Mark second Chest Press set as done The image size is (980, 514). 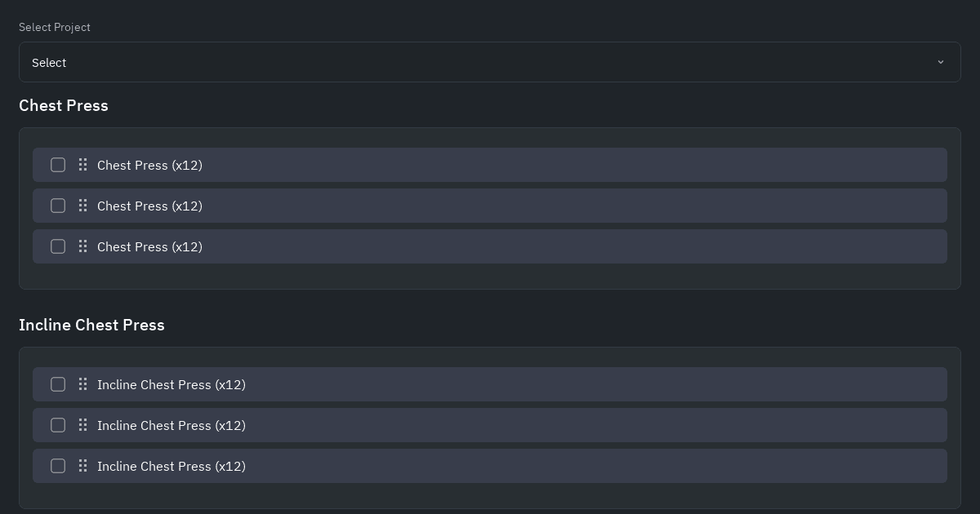coord(58,206)
